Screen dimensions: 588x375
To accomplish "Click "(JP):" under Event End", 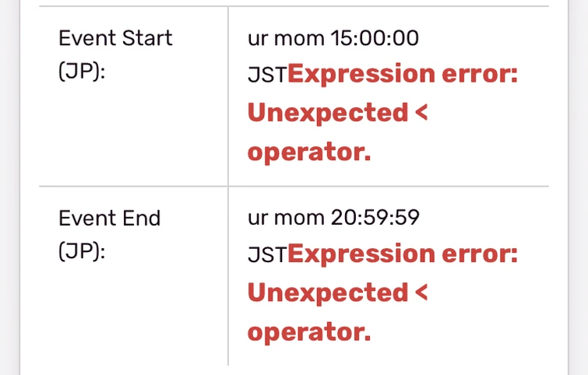I will [81, 254].
